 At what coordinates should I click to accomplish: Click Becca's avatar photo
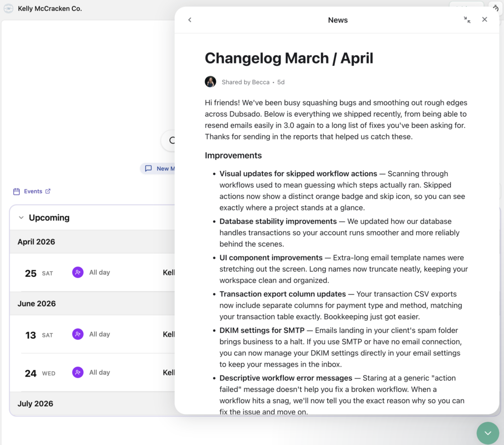coord(211,82)
